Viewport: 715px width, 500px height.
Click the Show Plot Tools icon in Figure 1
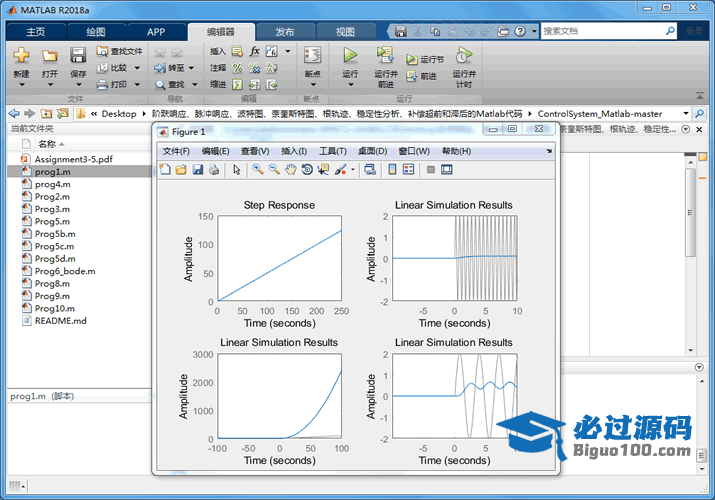click(x=447, y=170)
